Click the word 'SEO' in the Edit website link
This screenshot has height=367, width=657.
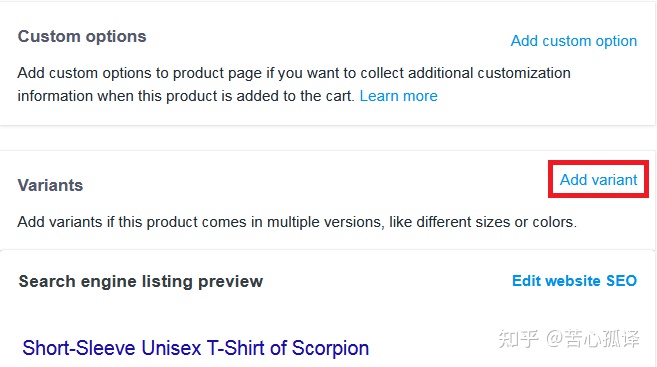click(x=621, y=281)
